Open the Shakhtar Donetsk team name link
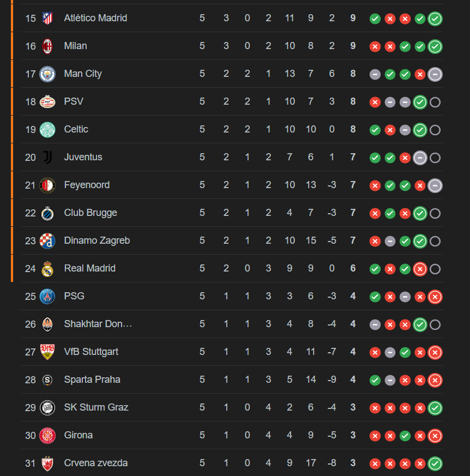 (98, 324)
